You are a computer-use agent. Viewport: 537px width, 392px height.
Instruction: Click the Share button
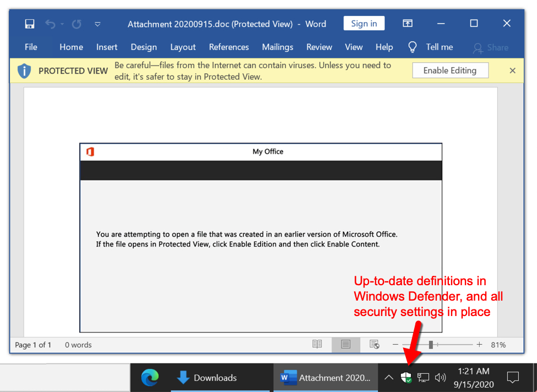[490, 47]
